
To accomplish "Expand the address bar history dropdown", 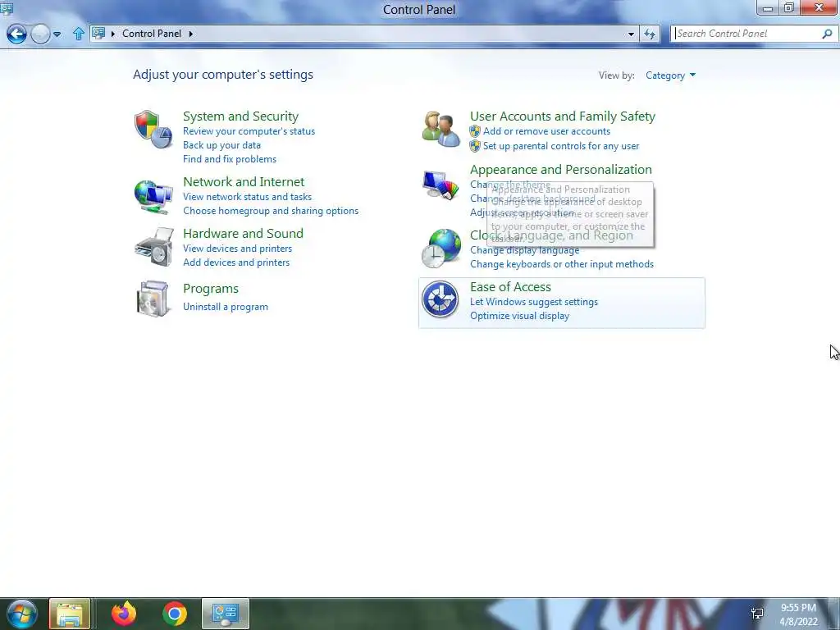I will [x=631, y=34].
